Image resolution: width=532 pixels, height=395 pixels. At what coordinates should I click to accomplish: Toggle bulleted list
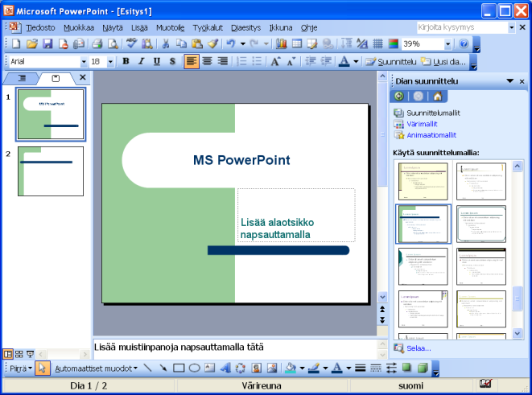pyautogui.click(x=258, y=61)
